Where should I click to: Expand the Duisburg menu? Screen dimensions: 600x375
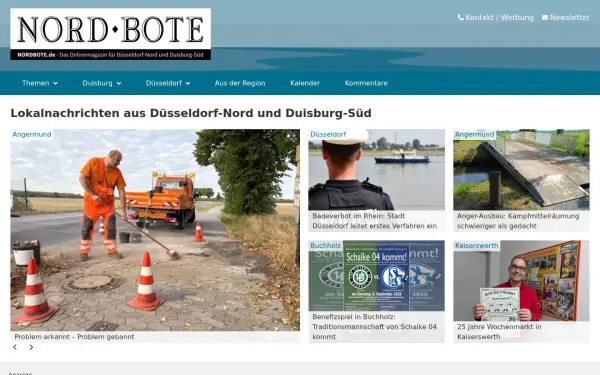102,83
